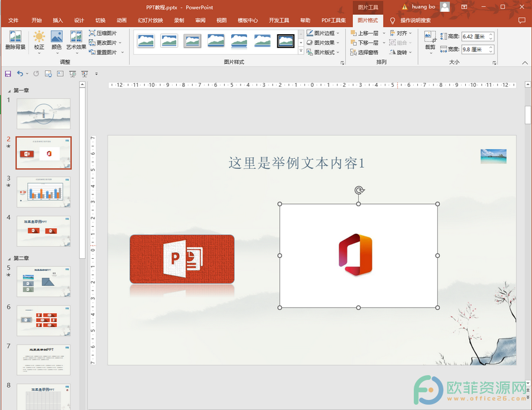Click the huang bo account avatar
Viewport: 532px width, 410px height.
pos(445,6)
